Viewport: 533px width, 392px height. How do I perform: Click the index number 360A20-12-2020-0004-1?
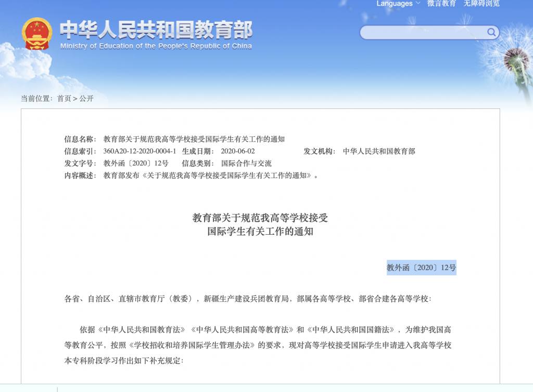click(x=139, y=151)
